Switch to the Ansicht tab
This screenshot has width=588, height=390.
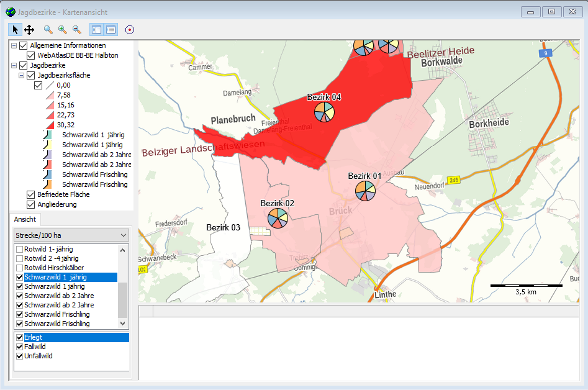tap(25, 219)
